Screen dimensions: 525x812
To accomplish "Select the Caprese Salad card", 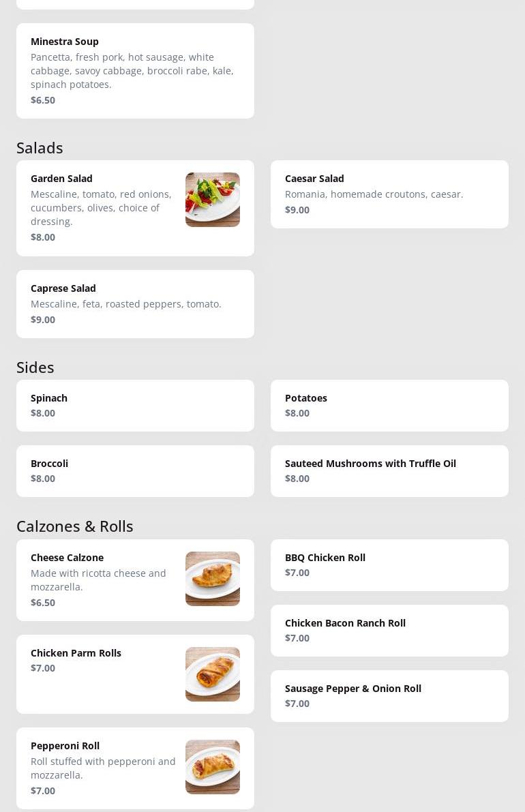I will coord(135,304).
